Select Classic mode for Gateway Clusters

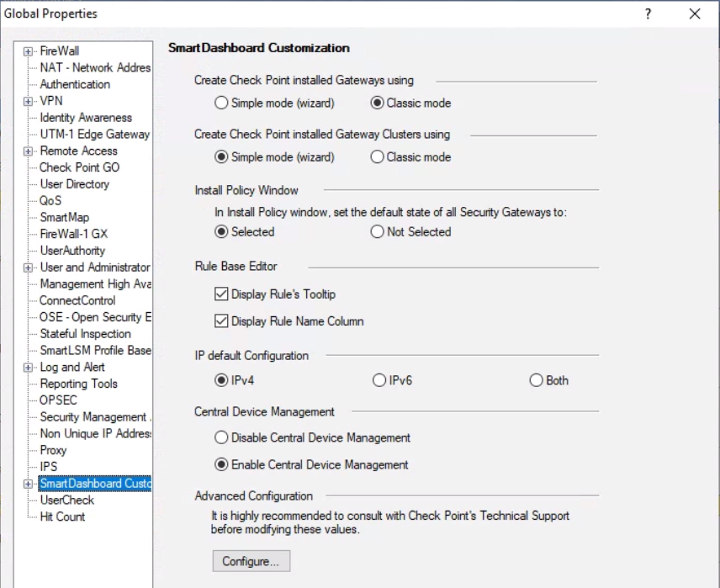(377, 157)
